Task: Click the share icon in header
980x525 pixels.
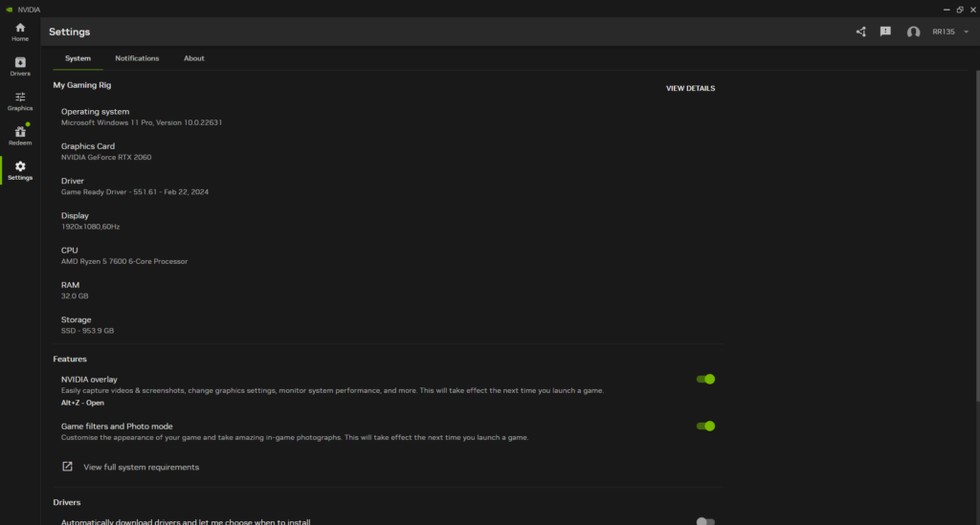Action: [860, 32]
